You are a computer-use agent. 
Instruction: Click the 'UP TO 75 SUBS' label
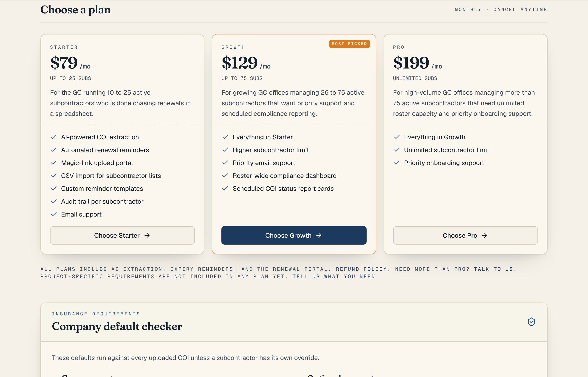(242, 78)
